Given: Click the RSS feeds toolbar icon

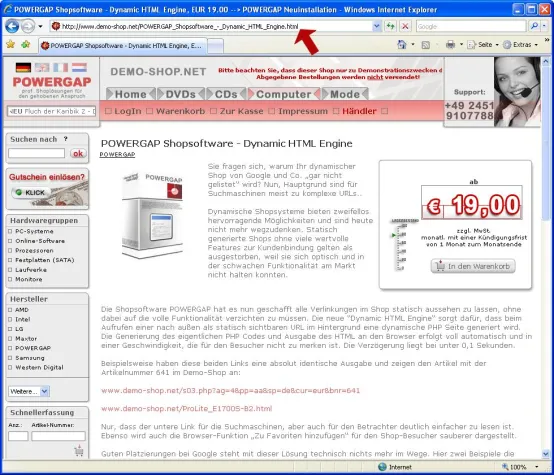Looking at the screenshot, I should tap(426, 45).
